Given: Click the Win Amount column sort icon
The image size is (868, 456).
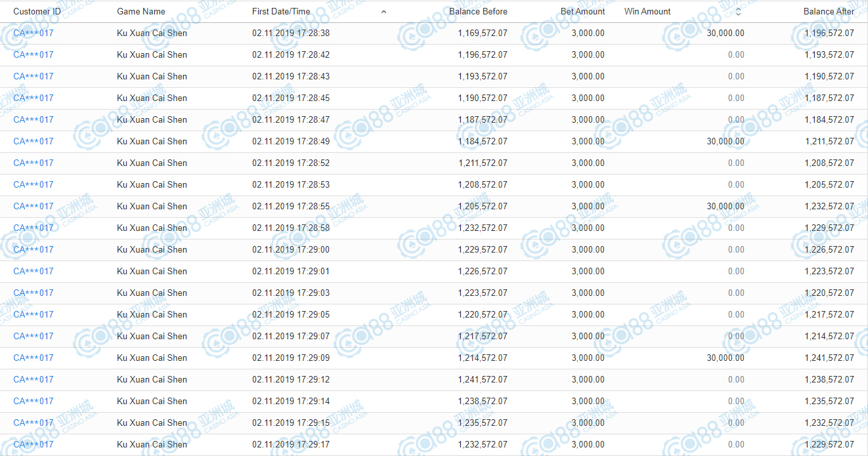Looking at the screenshot, I should [x=738, y=12].
